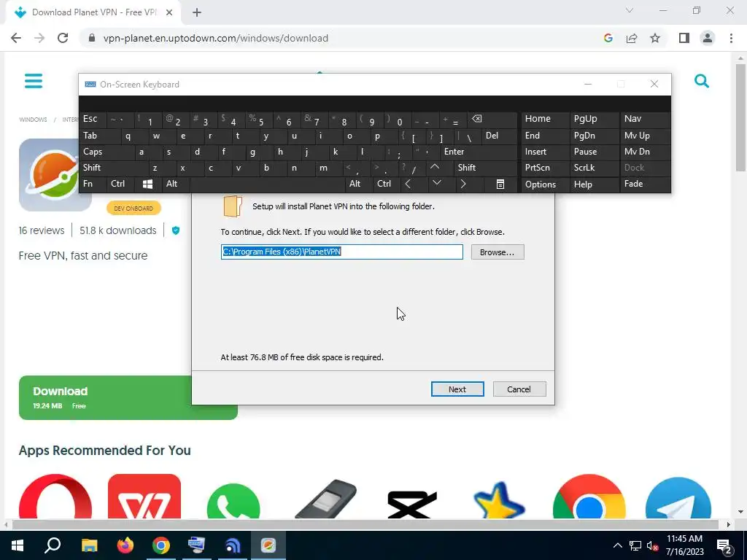Open the Telegram recommended app icon

tap(678, 497)
